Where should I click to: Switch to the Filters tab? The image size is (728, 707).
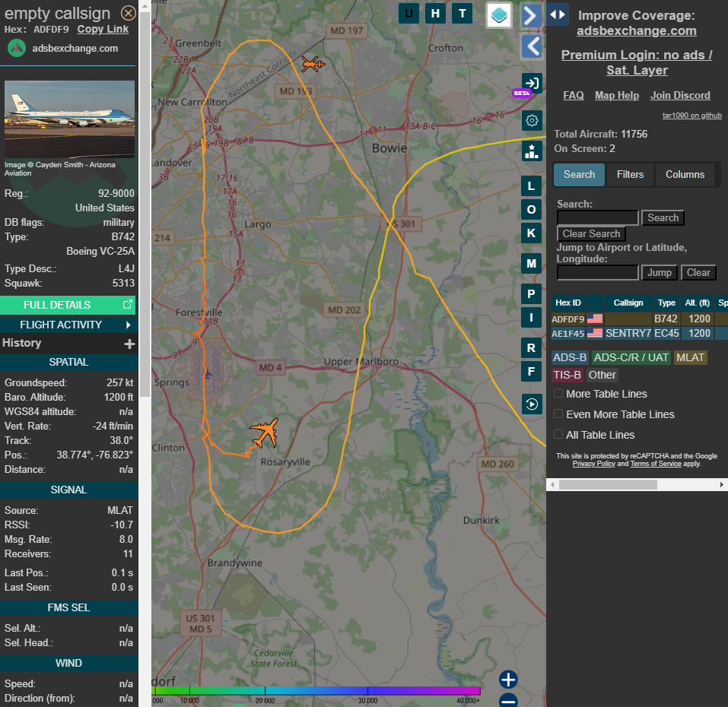point(630,174)
